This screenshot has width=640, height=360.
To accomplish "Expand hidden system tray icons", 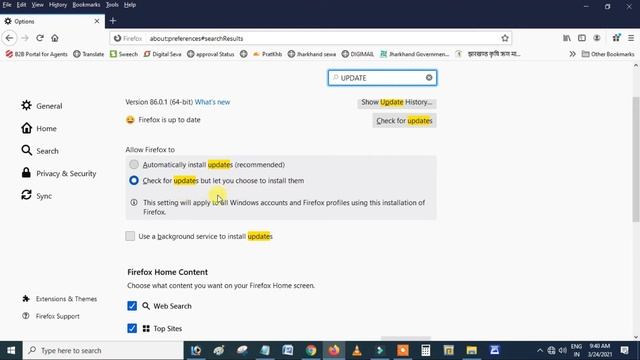I will coord(540,350).
